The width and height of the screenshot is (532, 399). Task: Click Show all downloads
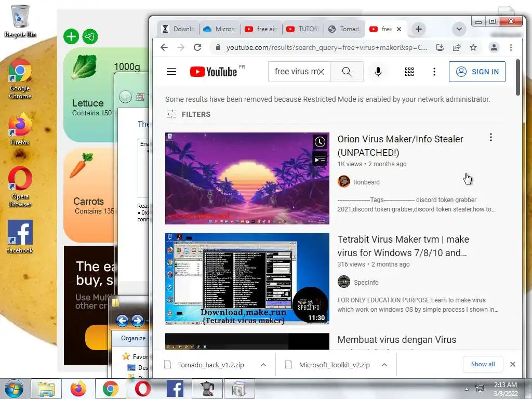click(483, 364)
